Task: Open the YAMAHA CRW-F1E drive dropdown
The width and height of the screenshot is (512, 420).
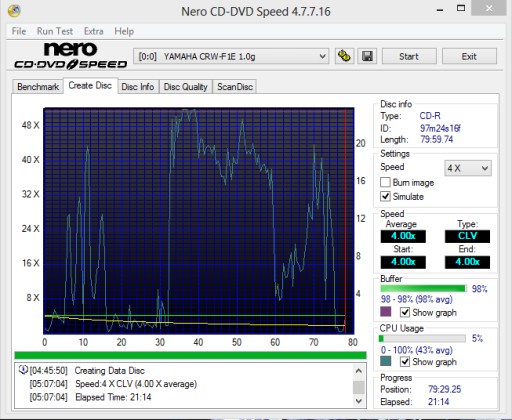Action: tap(231, 56)
